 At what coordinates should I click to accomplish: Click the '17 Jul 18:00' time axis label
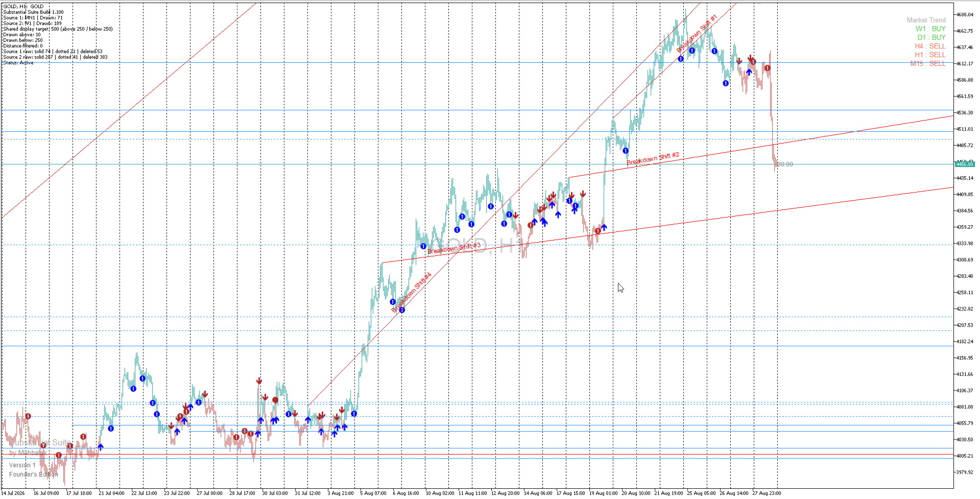(79, 493)
